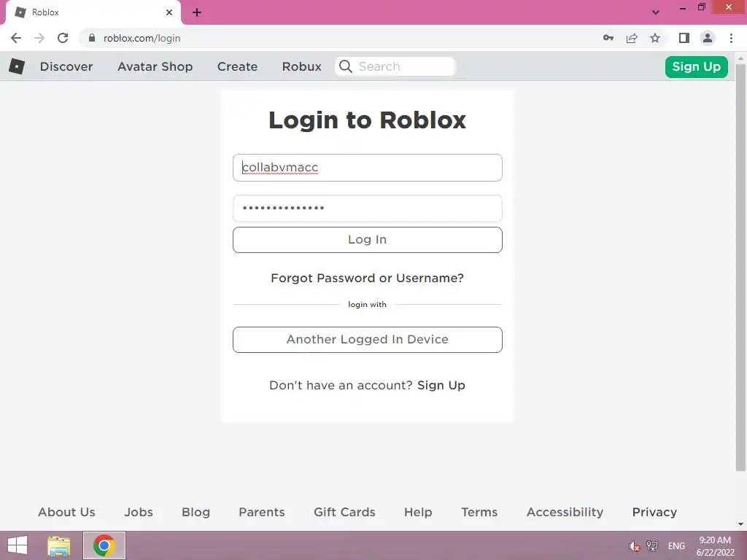Open Help footer link
747x560 pixels.
point(418,512)
